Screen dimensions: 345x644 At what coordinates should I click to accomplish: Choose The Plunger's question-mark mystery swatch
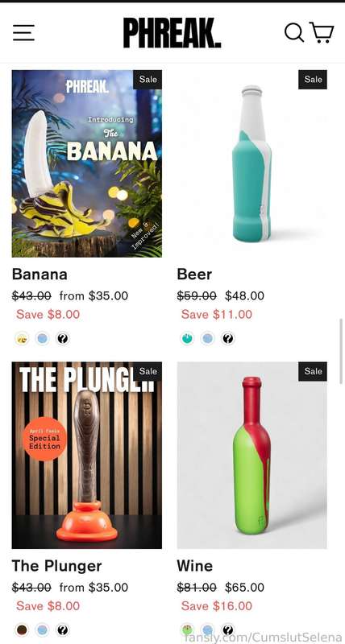(x=63, y=630)
